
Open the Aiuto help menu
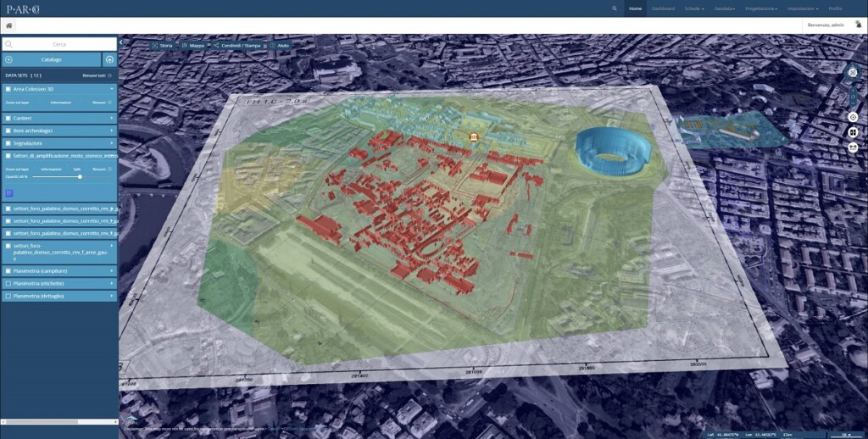pos(280,46)
